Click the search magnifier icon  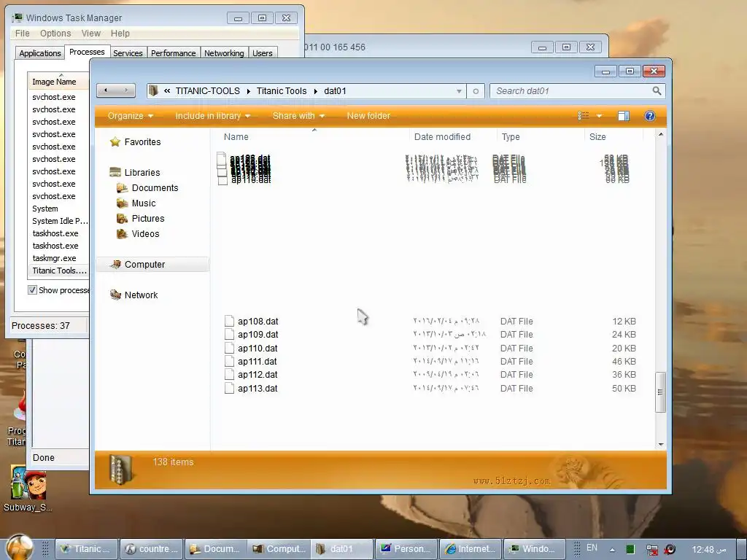tap(657, 90)
